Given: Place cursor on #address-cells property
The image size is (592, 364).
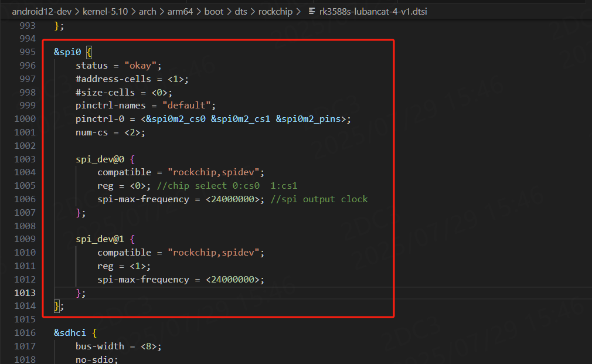Looking at the screenshot, I should coord(113,79).
